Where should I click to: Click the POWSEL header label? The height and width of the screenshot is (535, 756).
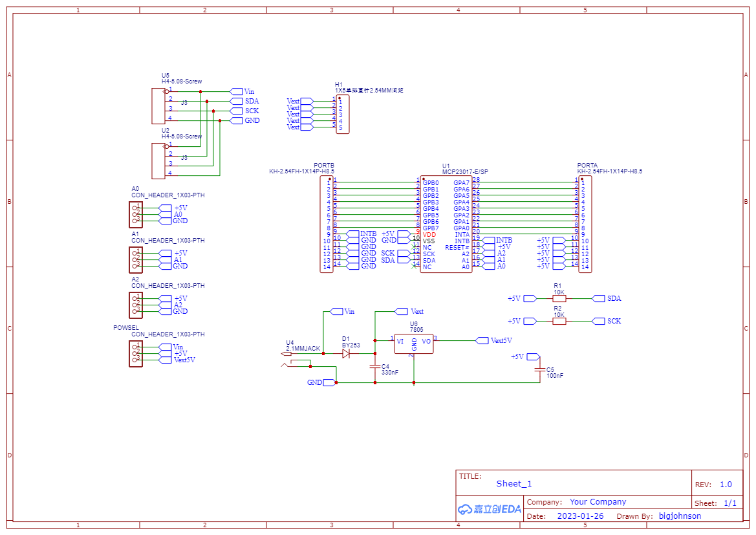[126, 327]
